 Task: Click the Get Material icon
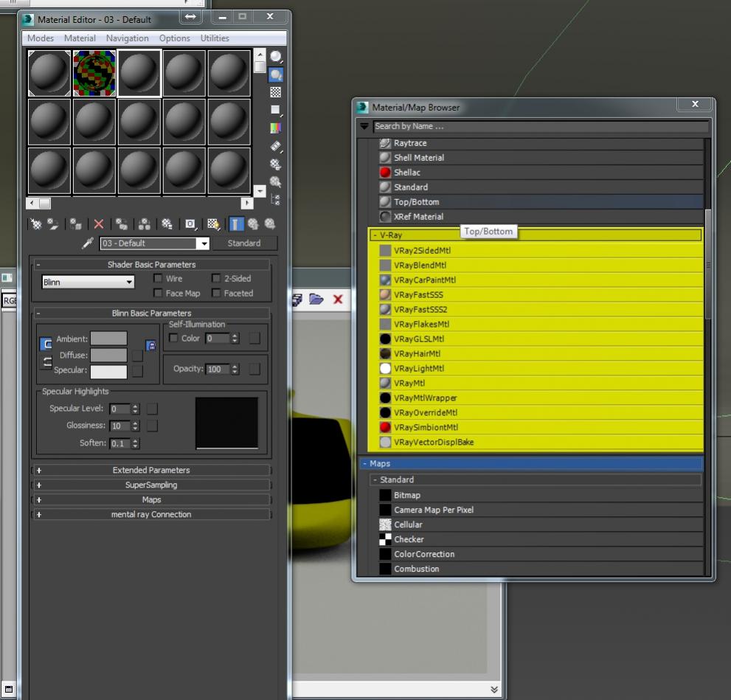pos(36,224)
